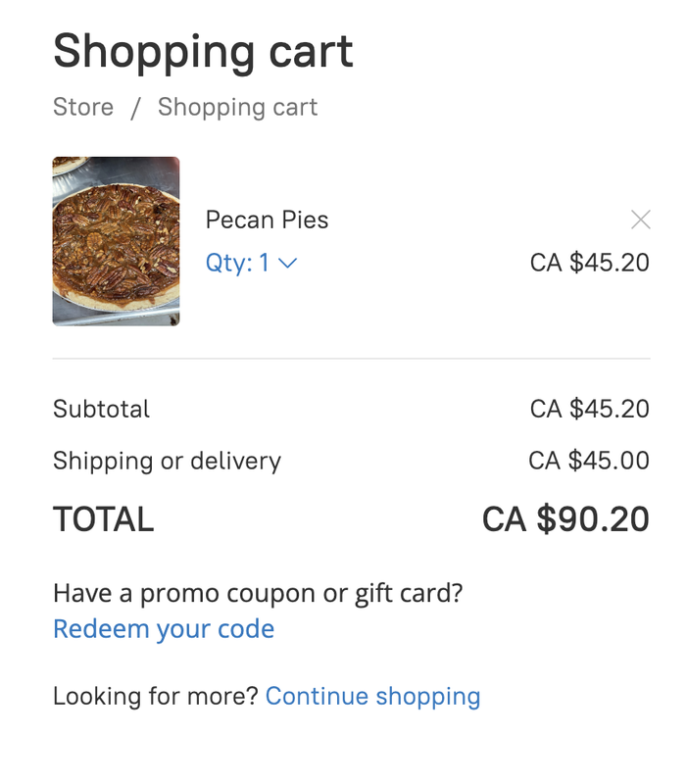Image resolution: width=687 pixels, height=784 pixels.
Task: Click the Shipping or delivery label
Action: 167,461
